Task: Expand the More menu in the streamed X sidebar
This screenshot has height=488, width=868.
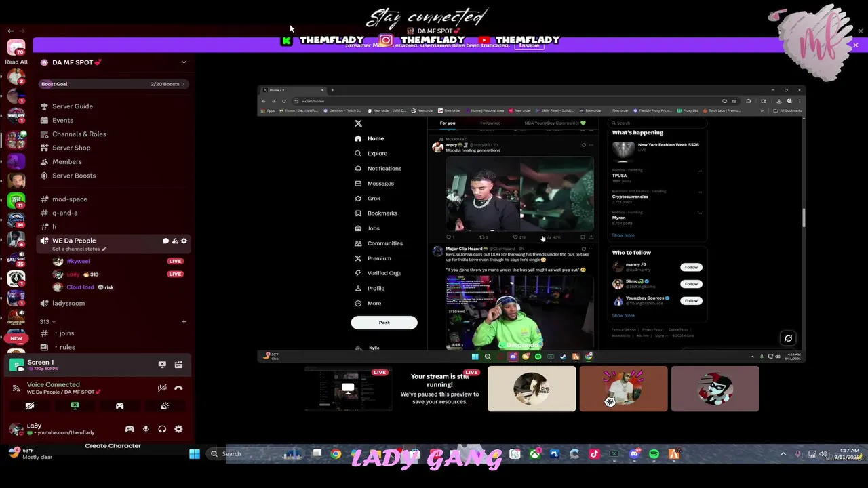Action: coord(369,303)
